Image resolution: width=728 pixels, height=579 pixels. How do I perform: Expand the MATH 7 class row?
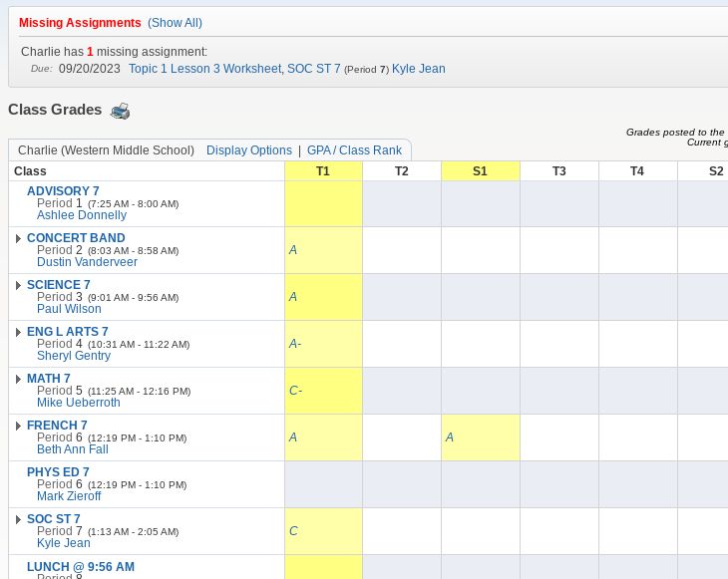point(18,379)
